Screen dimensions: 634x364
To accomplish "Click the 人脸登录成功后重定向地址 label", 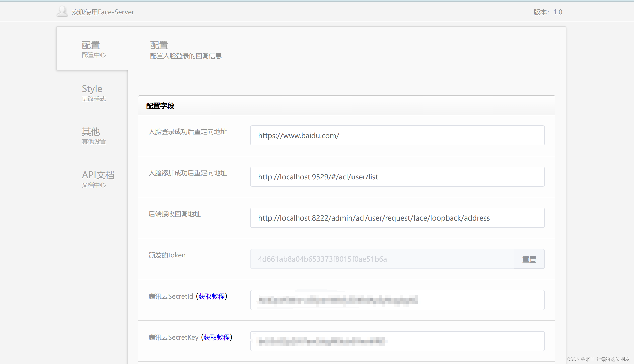I will pyautogui.click(x=187, y=132).
